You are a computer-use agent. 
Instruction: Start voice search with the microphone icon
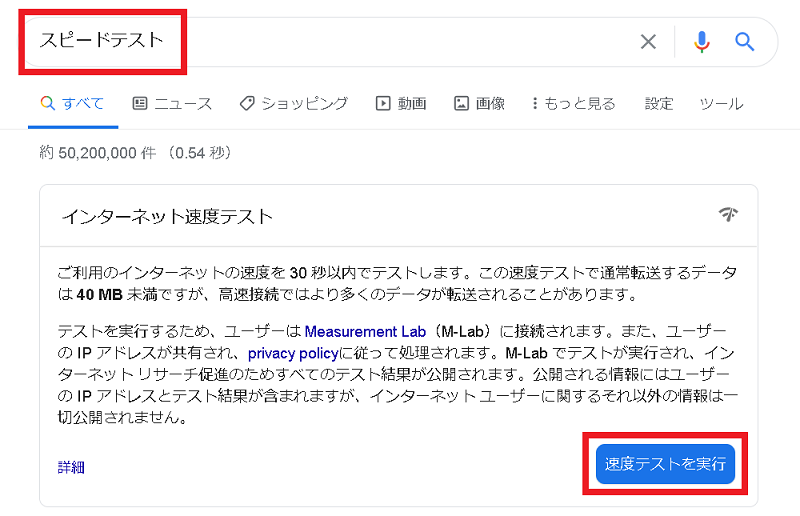tap(702, 41)
